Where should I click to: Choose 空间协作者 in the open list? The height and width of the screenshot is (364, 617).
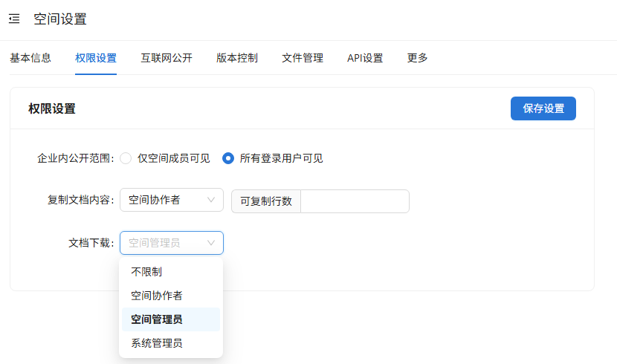point(171,296)
